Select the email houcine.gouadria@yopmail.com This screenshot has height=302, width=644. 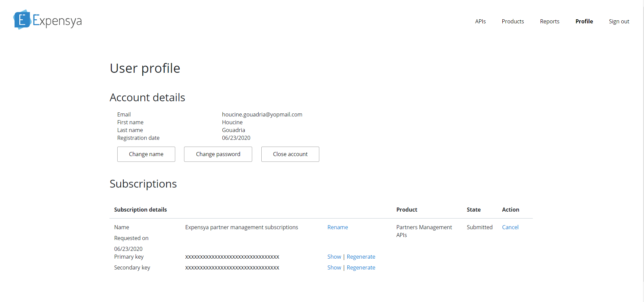pos(262,114)
